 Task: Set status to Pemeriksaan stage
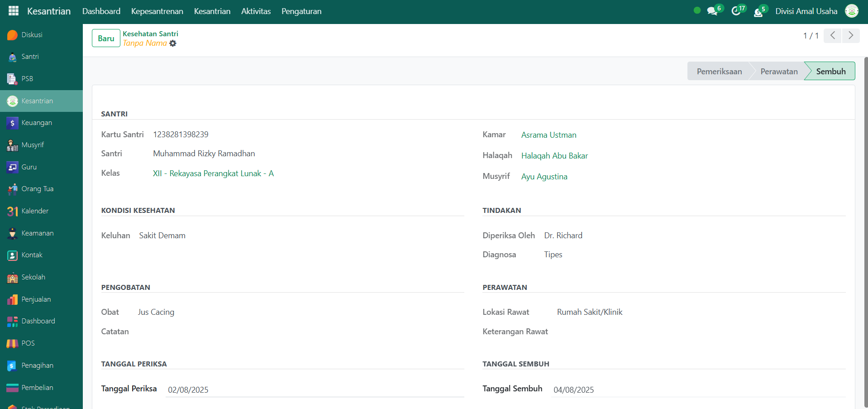point(719,72)
